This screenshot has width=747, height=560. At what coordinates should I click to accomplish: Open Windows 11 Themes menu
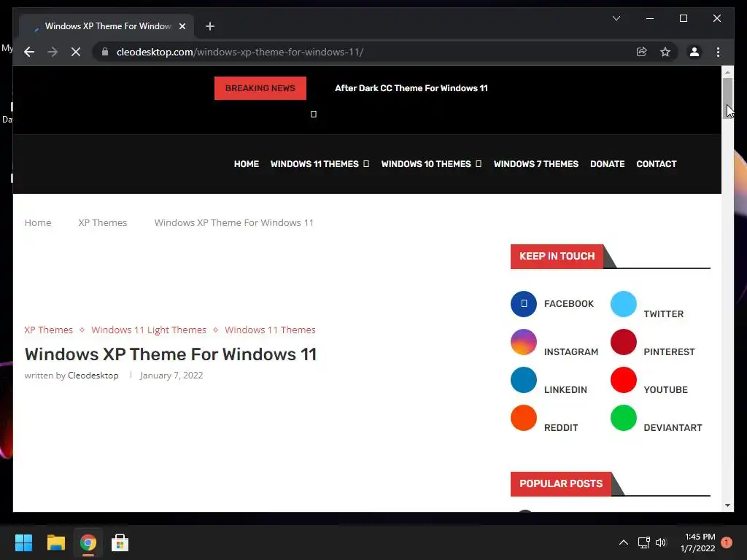click(314, 164)
